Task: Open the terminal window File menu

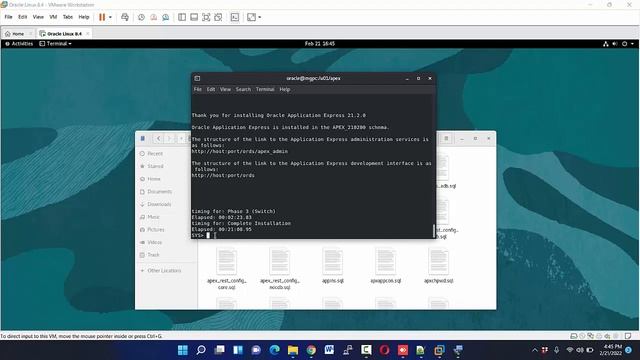Action: pos(198,89)
